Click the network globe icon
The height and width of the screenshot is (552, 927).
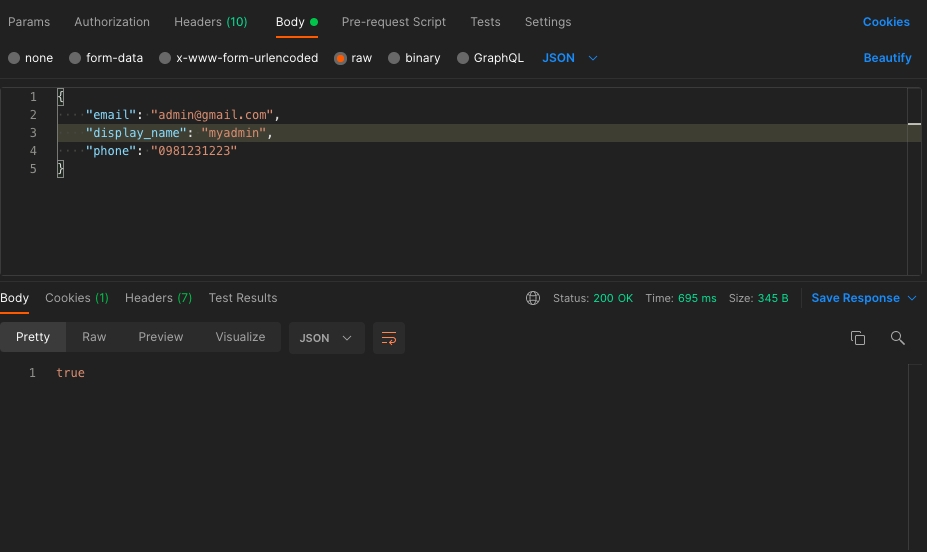(533, 298)
